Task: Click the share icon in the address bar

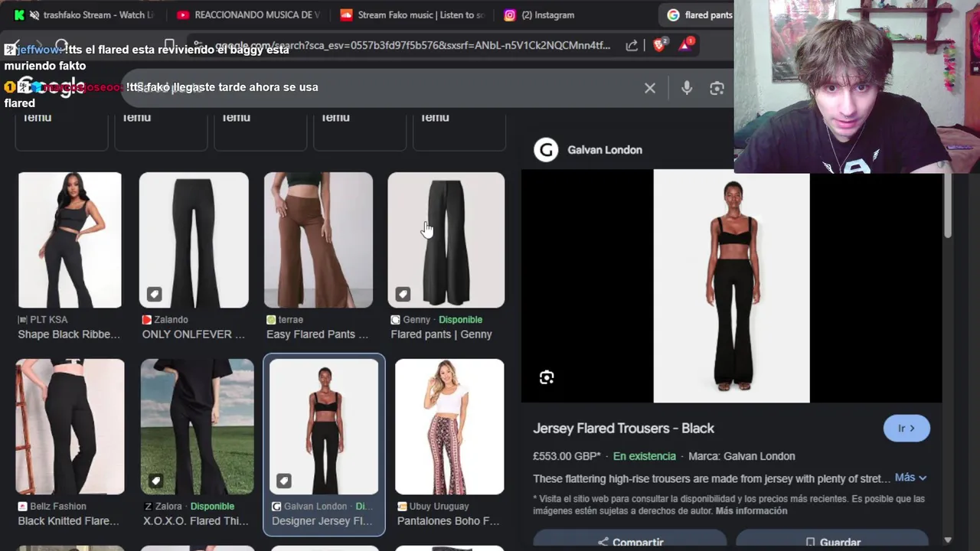Action: pyautogui.click(x=632, y=45)
